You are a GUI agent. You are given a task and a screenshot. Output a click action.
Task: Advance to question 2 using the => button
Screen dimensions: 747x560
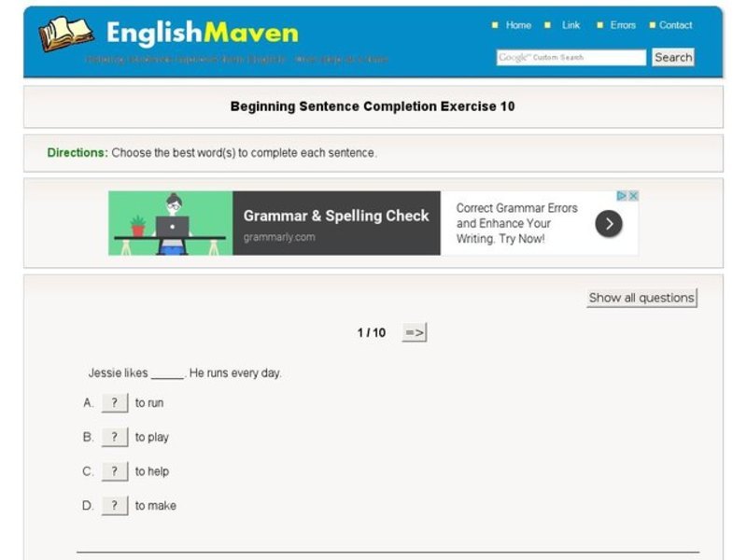(x=415, y=331)
